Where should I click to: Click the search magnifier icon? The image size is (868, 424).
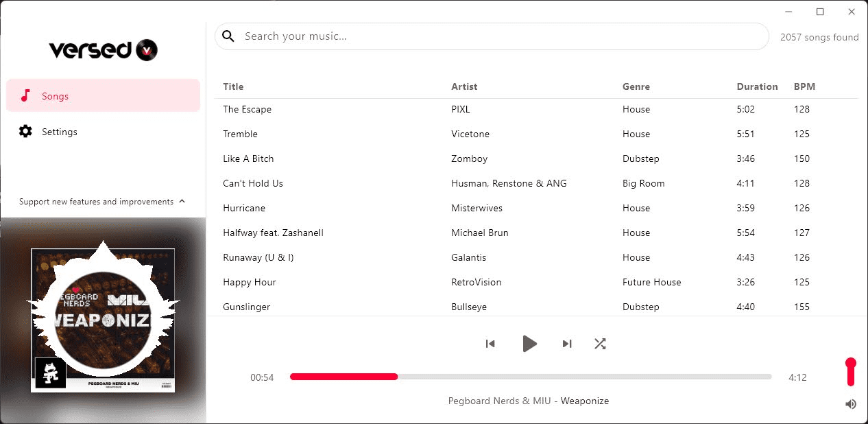(228, 36)
